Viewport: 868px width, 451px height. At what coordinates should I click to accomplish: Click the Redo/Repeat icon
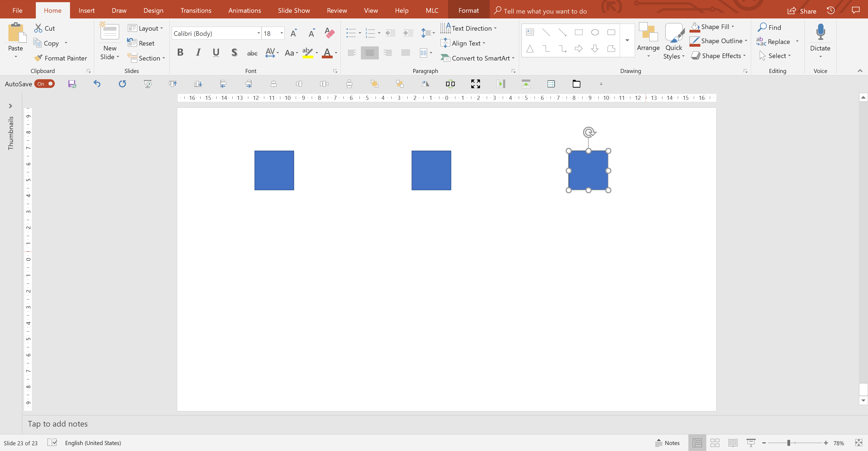pyautogui.click(x=122, y=84)
